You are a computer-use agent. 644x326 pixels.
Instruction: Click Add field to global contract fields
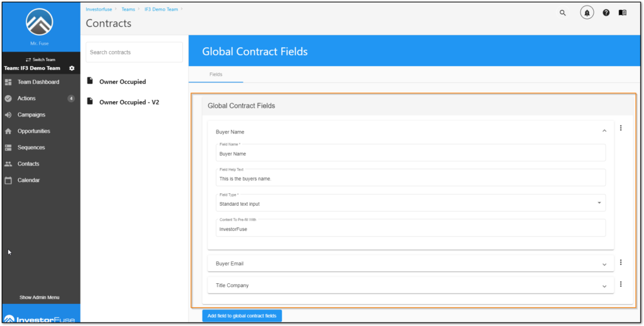(x=242, y=316)
